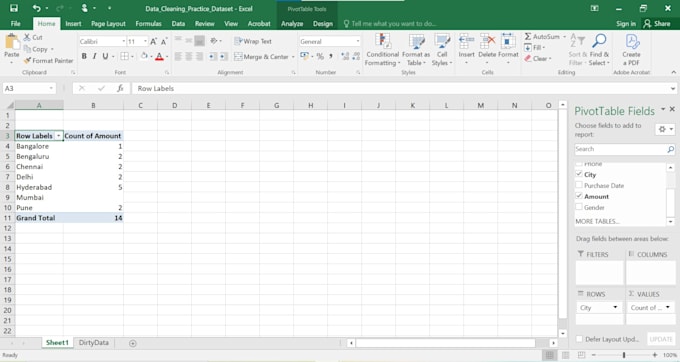The height and width of the screenshot is (362, 680).
Task: Click the Wrap Text icon
Action: click(238, 41)
